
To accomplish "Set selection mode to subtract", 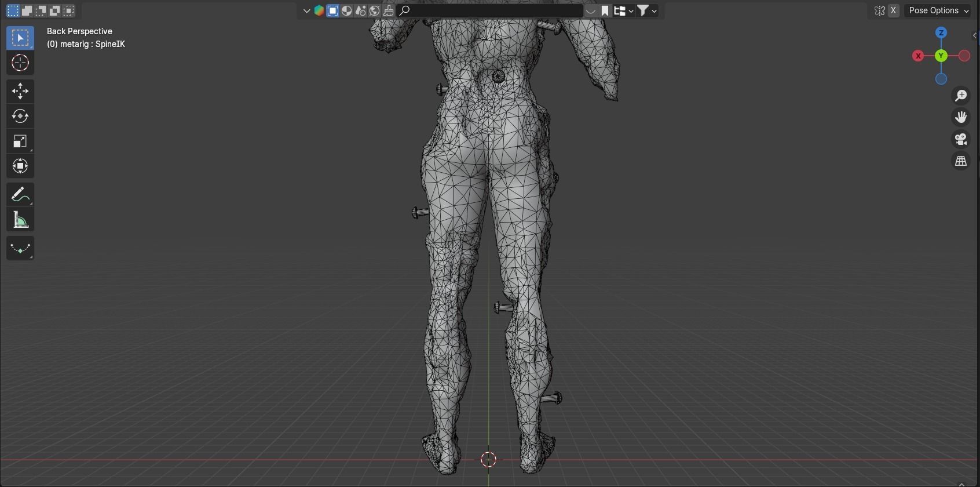I will tap(41, 10).
